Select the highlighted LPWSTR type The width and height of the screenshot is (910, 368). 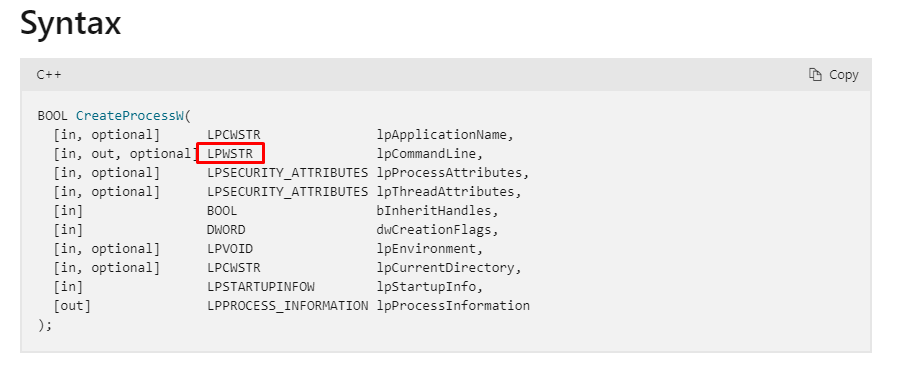coord(230,154)
